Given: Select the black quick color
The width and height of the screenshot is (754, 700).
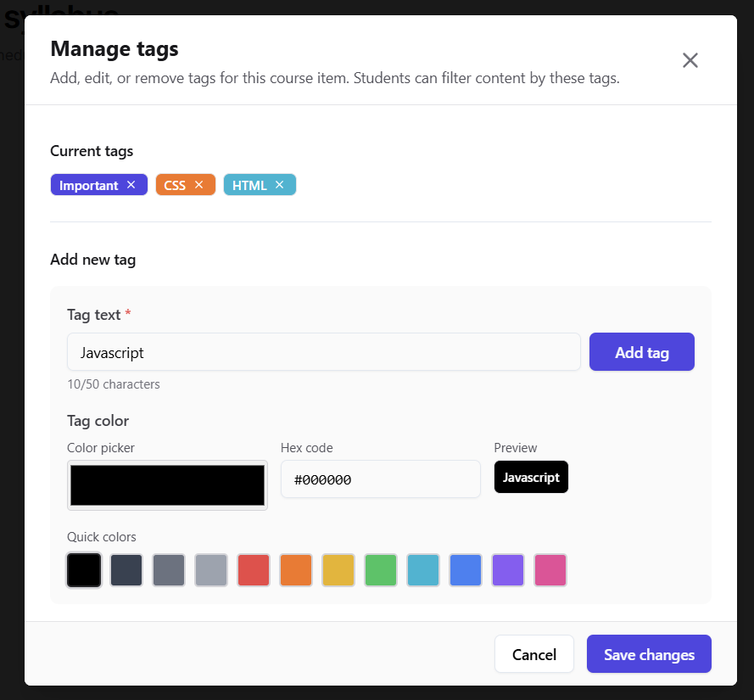Looking at the screenshot, I should pyautogui.click(x=84, y=570).
